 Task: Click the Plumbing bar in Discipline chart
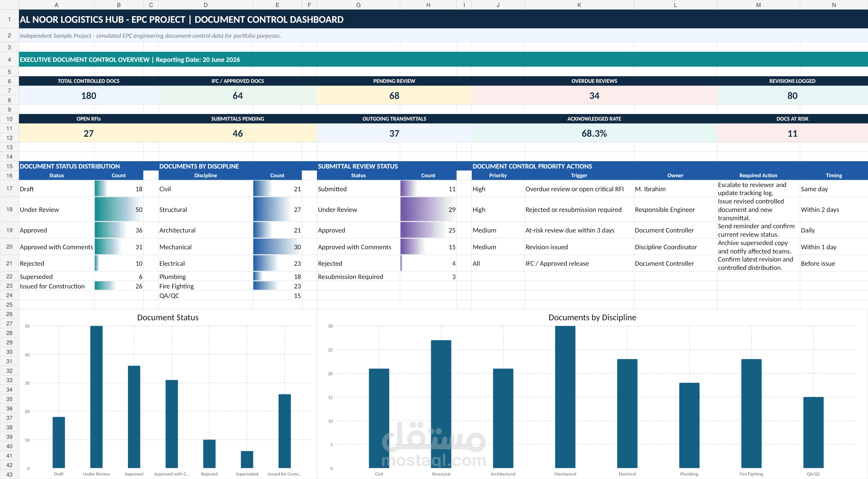click(689, 426)
